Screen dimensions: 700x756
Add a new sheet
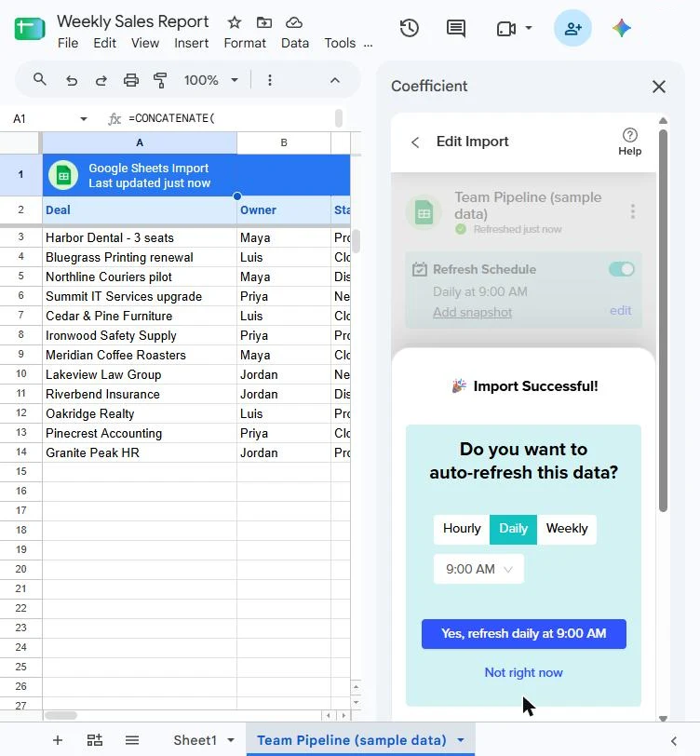click(x=58, y=740)
